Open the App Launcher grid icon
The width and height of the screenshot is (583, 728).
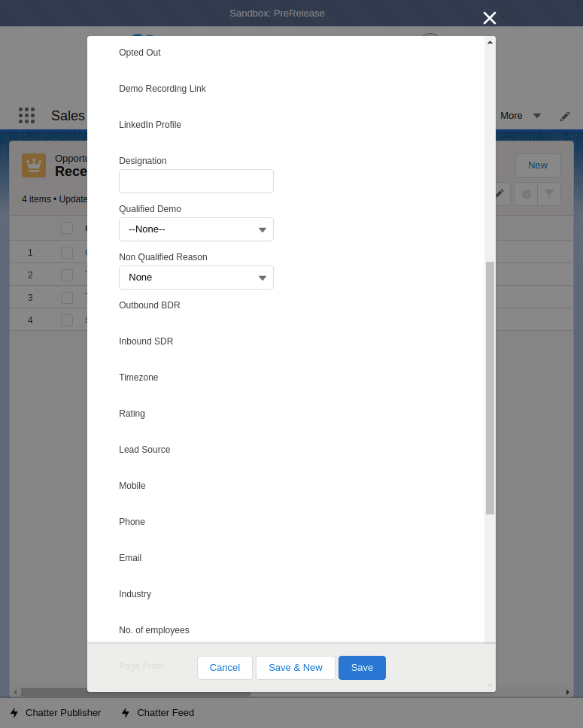[26, 115]
